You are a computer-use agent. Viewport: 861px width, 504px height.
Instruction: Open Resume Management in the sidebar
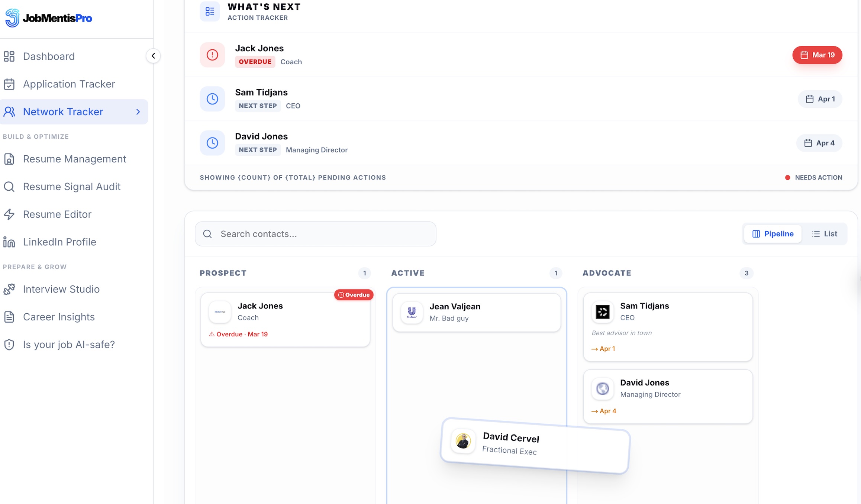click(x=75, y=159)
